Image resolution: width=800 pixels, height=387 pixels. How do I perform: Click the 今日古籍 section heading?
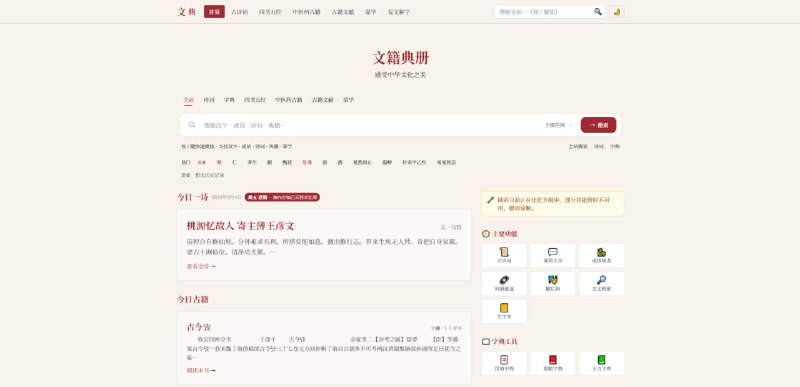pos(193,299)
